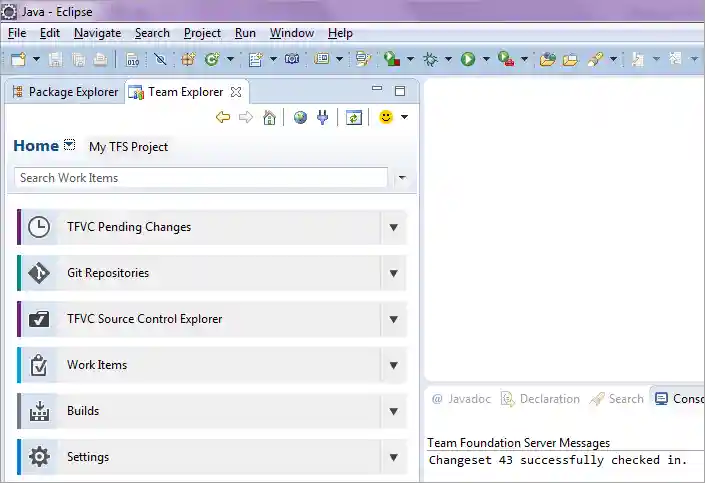Click the Debug bug icon
The image size is (705, 483).
click(x=430, y=59)
